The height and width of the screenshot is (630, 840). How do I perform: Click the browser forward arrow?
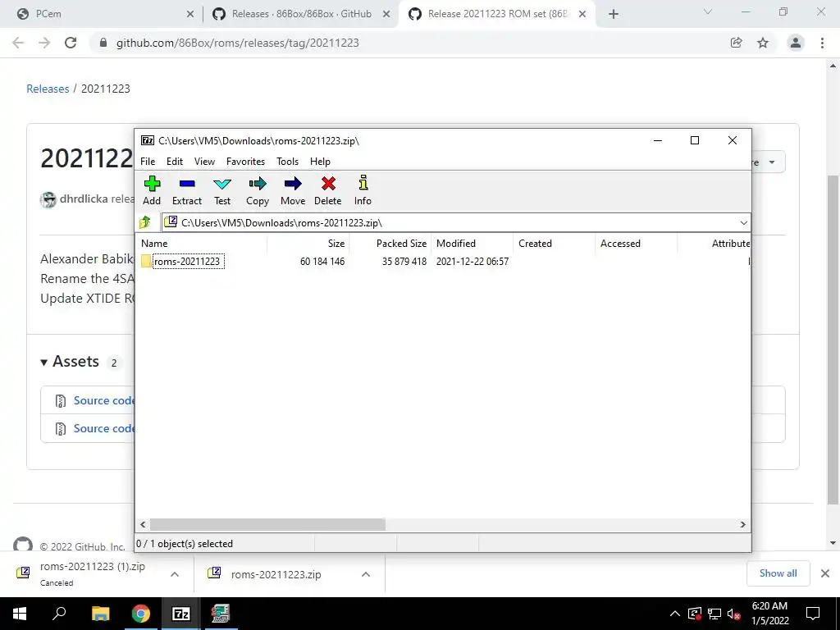44,43
